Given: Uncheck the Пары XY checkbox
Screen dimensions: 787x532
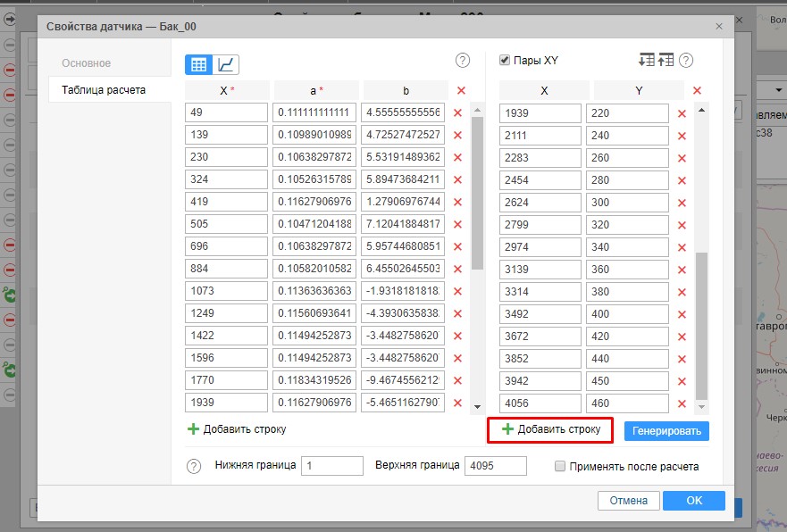Looking at the screenshot, I should click(504, 61).
